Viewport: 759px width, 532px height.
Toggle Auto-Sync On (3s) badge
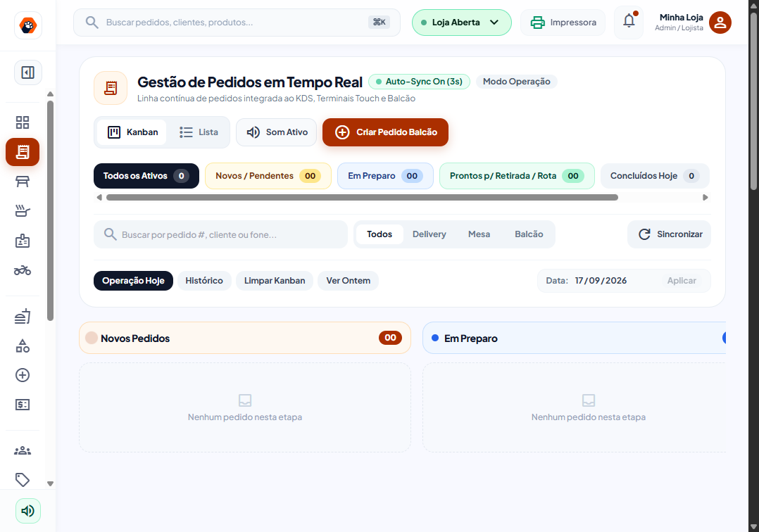click(x=419, y=82)
